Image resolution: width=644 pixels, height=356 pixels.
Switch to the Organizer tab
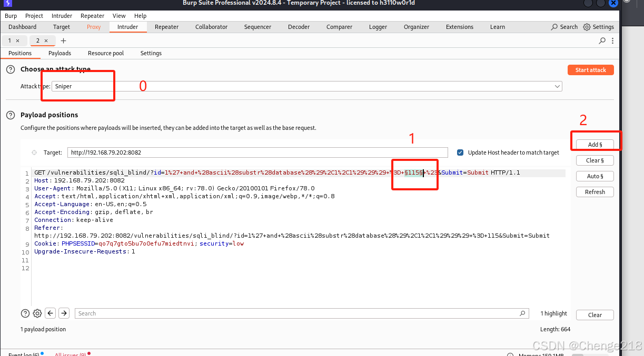click(x=417, y=27)
